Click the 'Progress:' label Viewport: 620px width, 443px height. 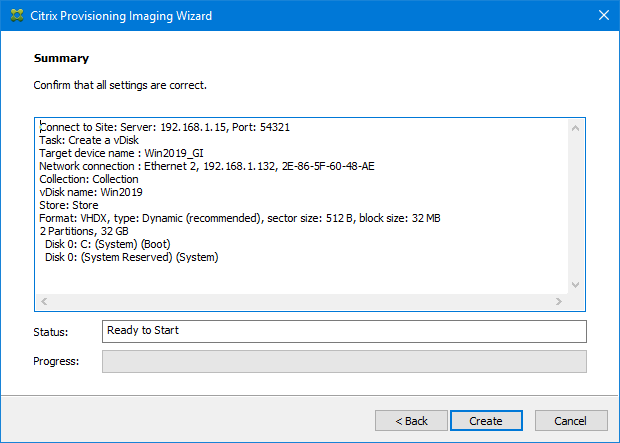[56, 361]
